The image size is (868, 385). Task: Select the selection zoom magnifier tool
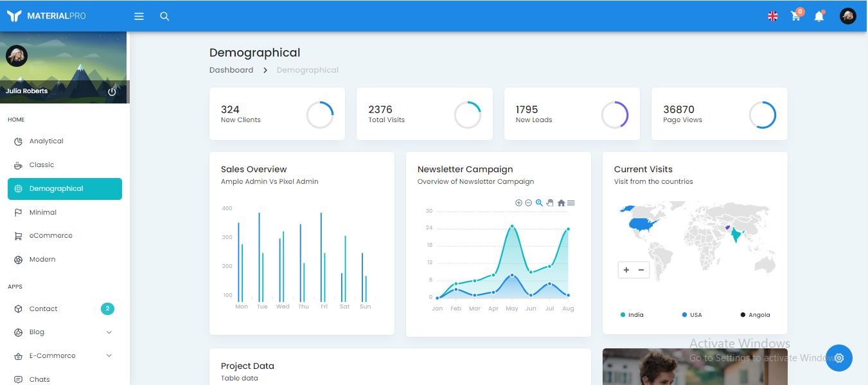point(539,203)
